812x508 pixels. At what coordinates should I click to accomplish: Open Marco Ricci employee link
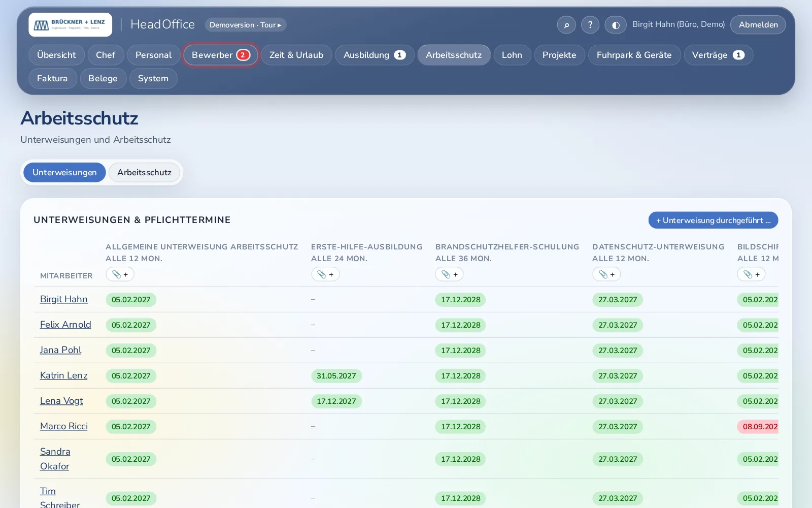(x=64, y=426)
